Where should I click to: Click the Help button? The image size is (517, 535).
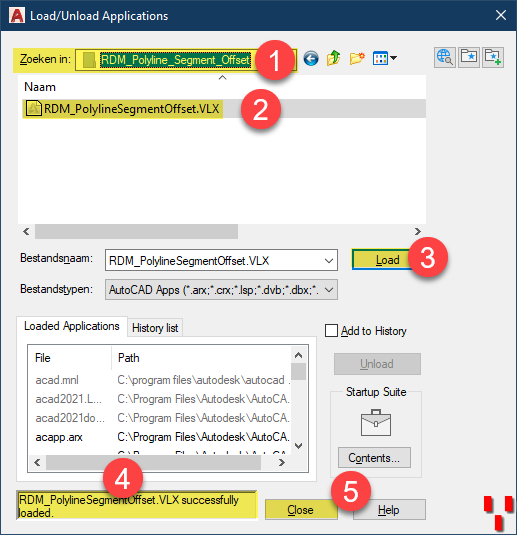(389, 510)
